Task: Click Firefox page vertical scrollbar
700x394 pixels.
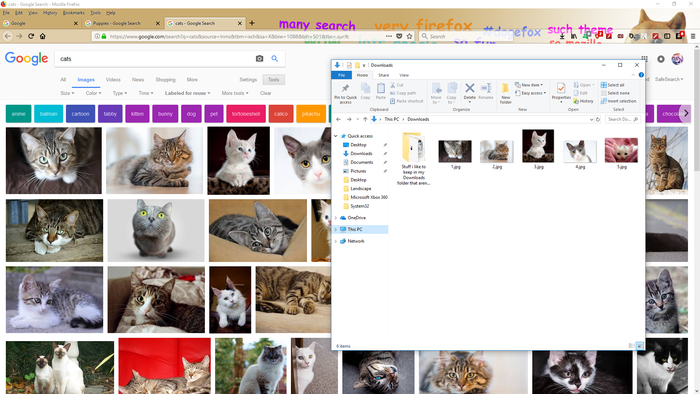Action: point(696,110)
